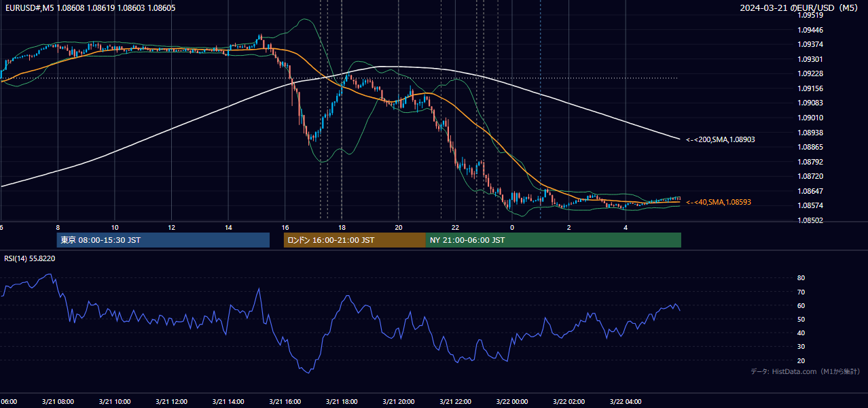Image resolution: width=868 pixels, height=408 pixels.
Task: Click price axis label 1.08574
Action: point(811,205)
